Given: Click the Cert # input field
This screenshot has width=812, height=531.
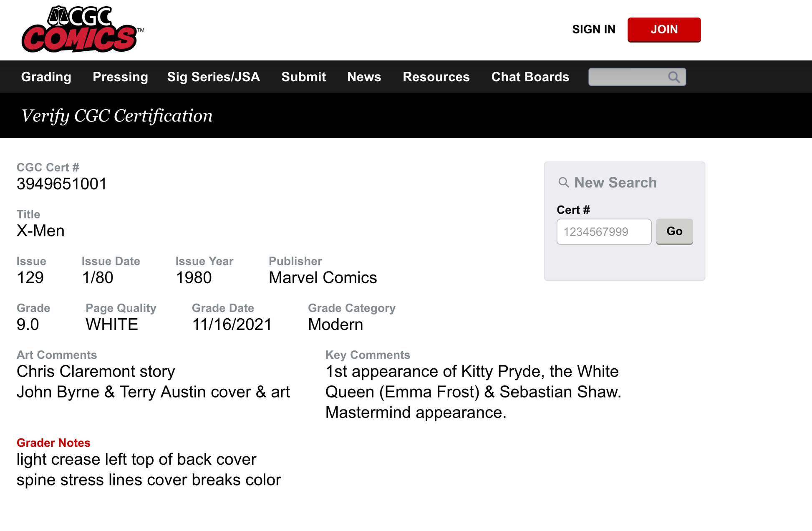Looking at the screenshot, I should [x=604, y=232].
